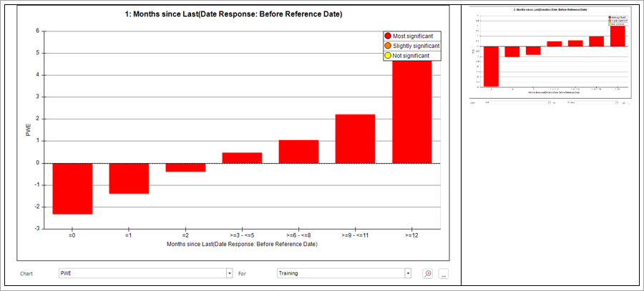This screenshot has height=291, width=644.
Task: Click the x-axis title below the categories
Action: (243, 245)
